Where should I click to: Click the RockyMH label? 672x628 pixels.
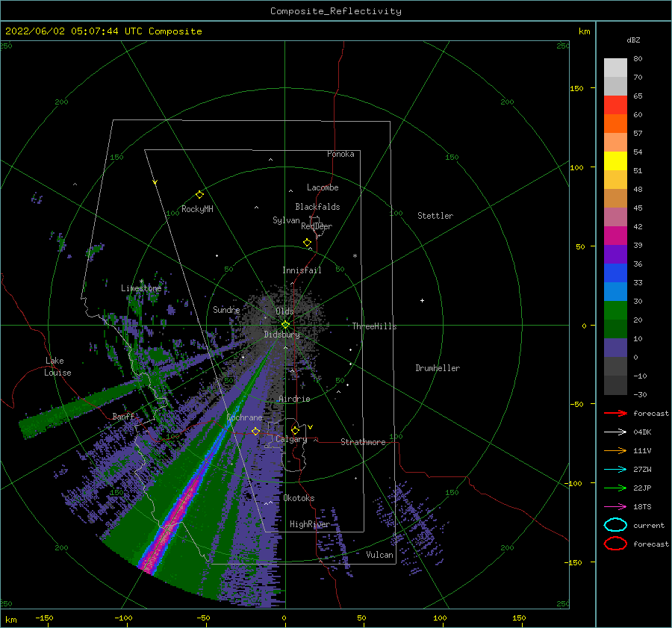pyautogui.click(x=197, y=209)
